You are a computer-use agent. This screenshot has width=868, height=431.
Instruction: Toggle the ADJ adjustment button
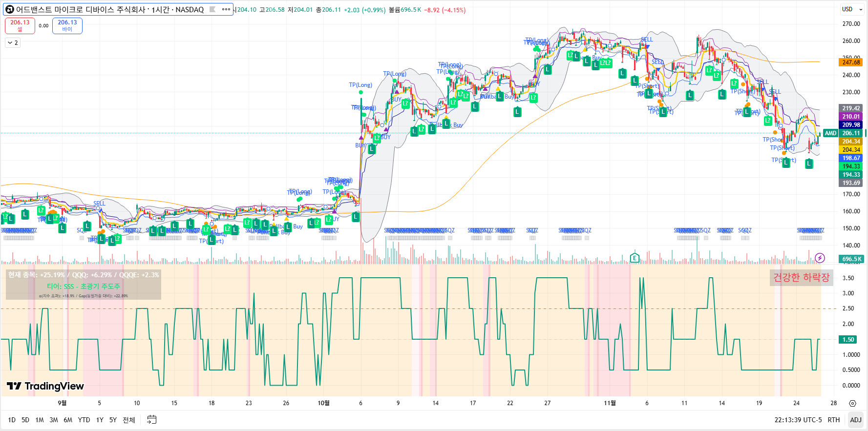[856, 420]
